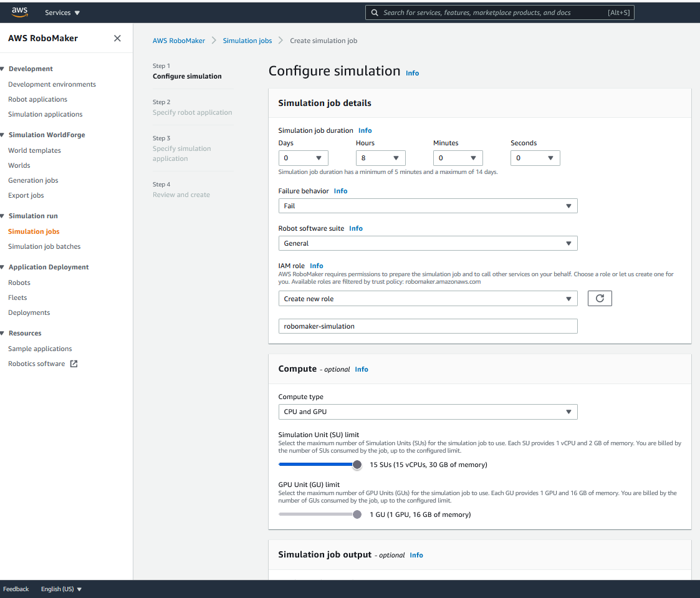Open the Hours dropdown
The width and height of the screenshot is (700, 598).
tap(380, 158)
